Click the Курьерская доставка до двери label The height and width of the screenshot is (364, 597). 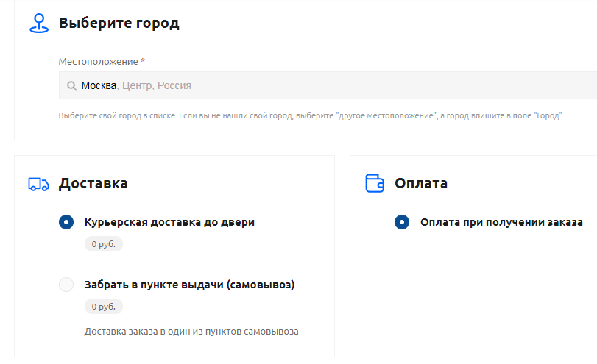(x=169, y=222)
